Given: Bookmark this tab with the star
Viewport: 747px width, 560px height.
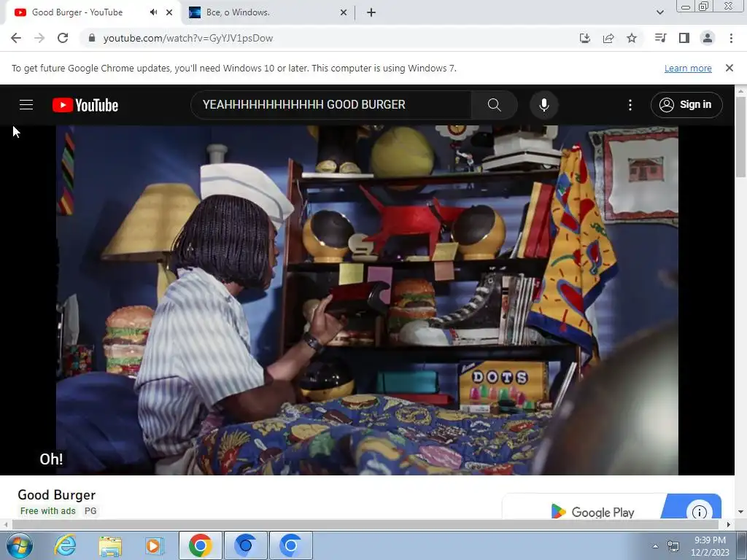Looking at the screenshot, I should coord(632,38).
